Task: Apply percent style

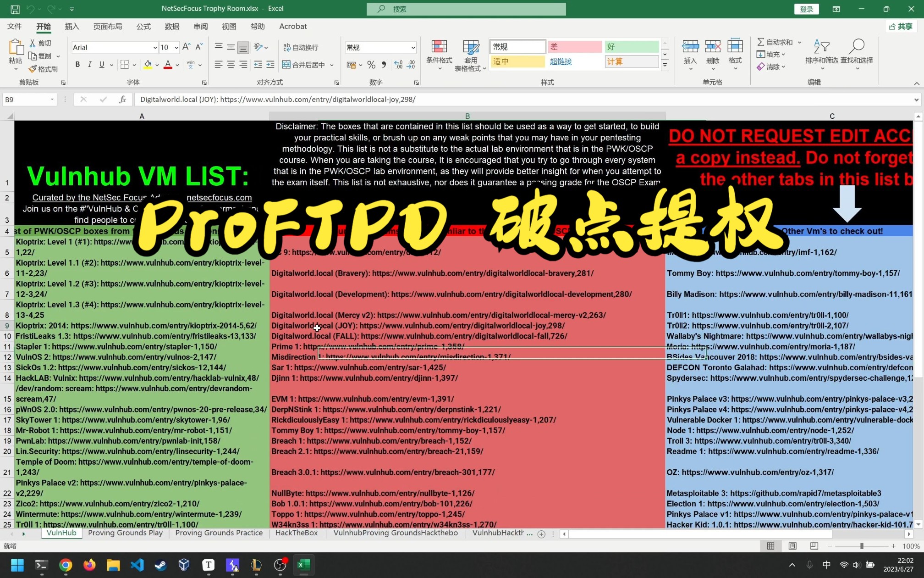Action: [371, 65]
